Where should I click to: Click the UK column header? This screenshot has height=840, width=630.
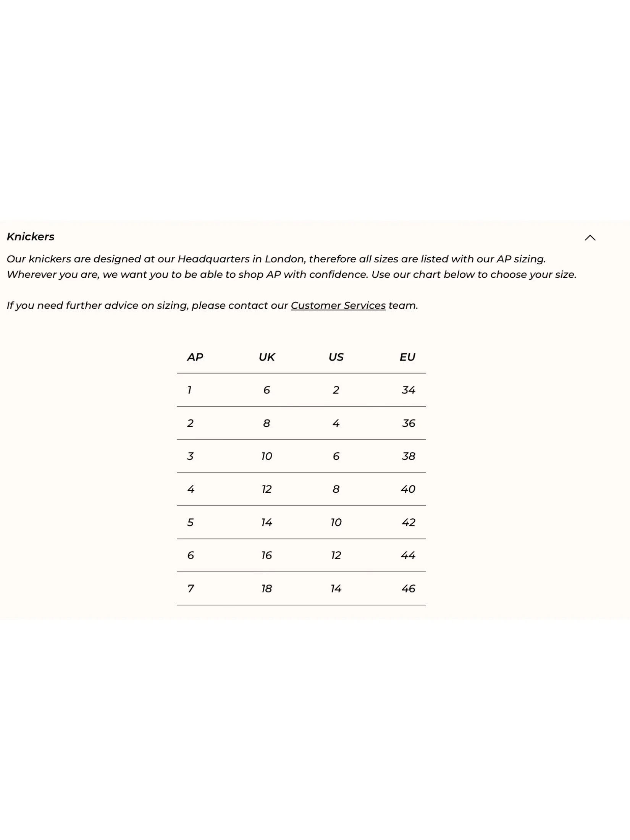click(x=267, y=357)
